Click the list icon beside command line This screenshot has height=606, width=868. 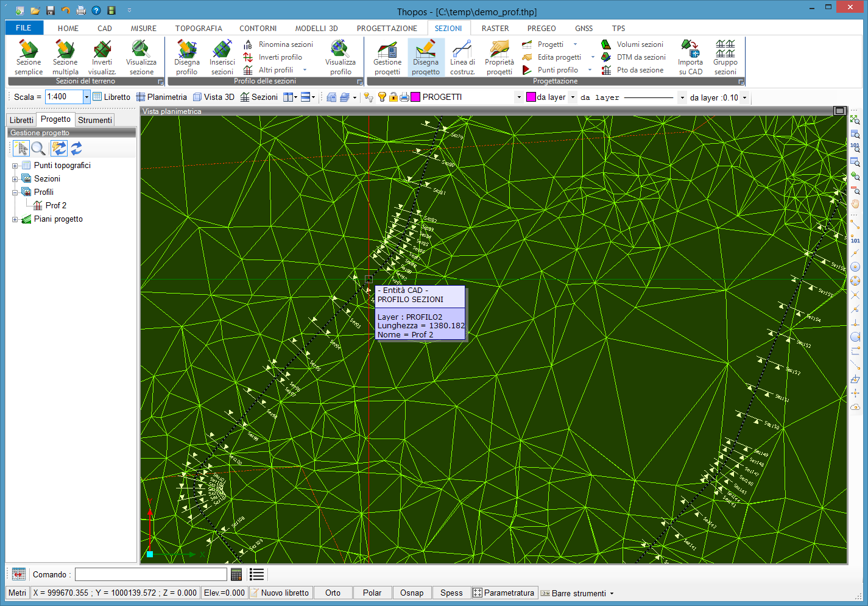coord(257,574)
